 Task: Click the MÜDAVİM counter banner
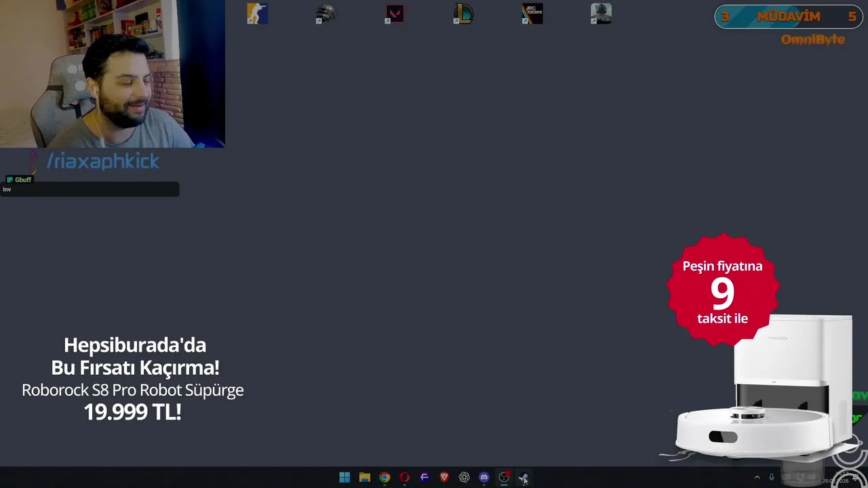point(788,17)
